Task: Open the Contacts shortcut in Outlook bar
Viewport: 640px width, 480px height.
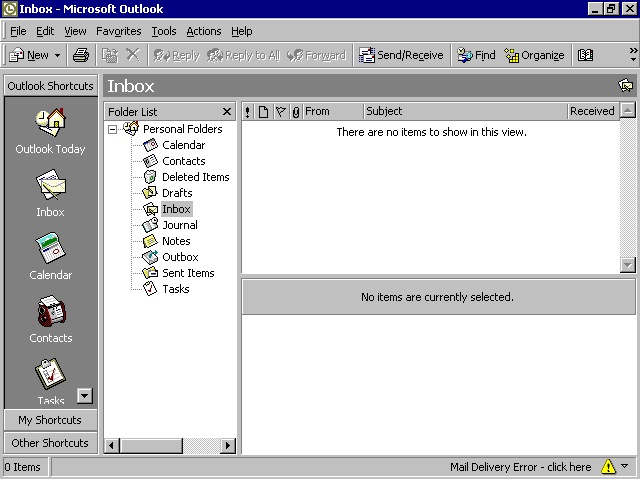Action: (50, 311)
